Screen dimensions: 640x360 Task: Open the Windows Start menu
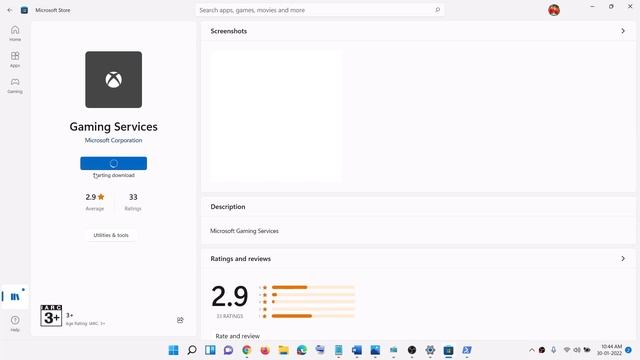(173, 350)
